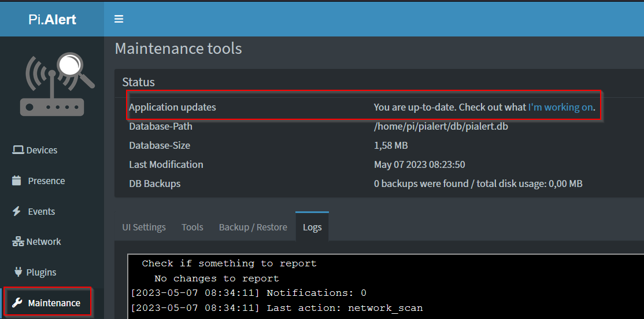Click the 1,58 MB database size value
Image resolution: width=644 pixels, height=319 pixels.
[x=391, y=145]
